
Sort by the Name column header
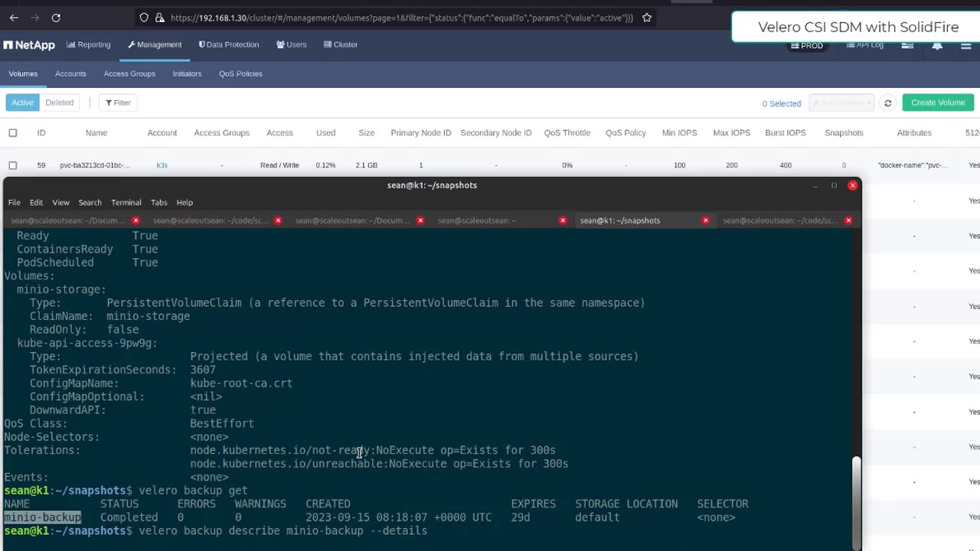(x=96, y=133)
